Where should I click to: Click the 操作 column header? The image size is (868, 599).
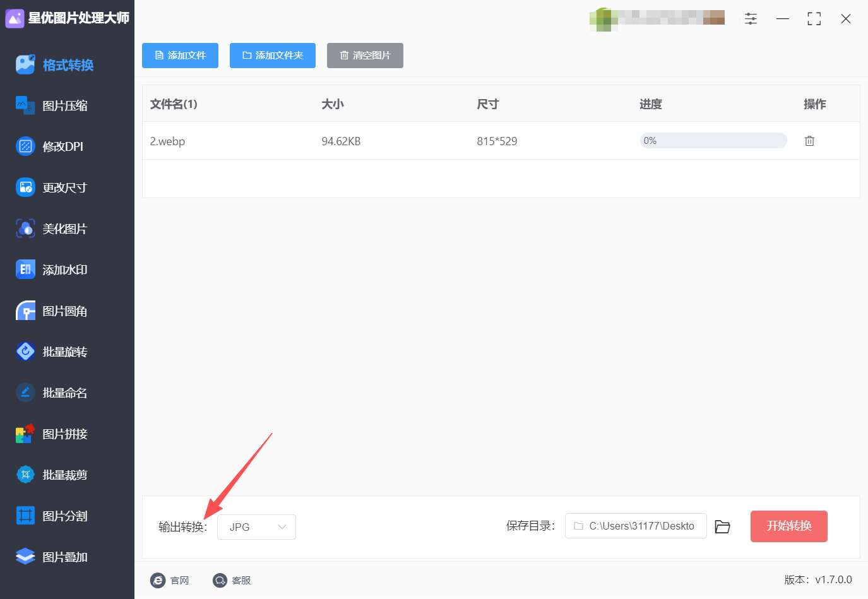click(x=815, y=104)
